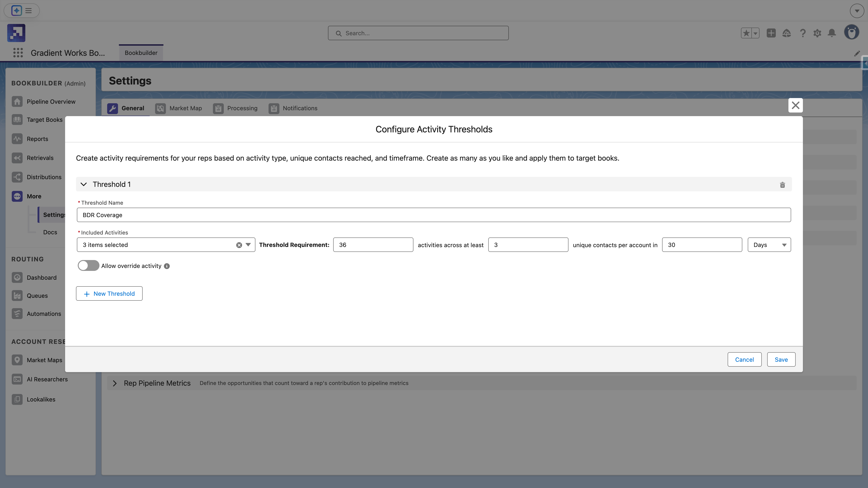Open the Days timeframe unit dropdown

pyautogui.click(x=769, y=245)
